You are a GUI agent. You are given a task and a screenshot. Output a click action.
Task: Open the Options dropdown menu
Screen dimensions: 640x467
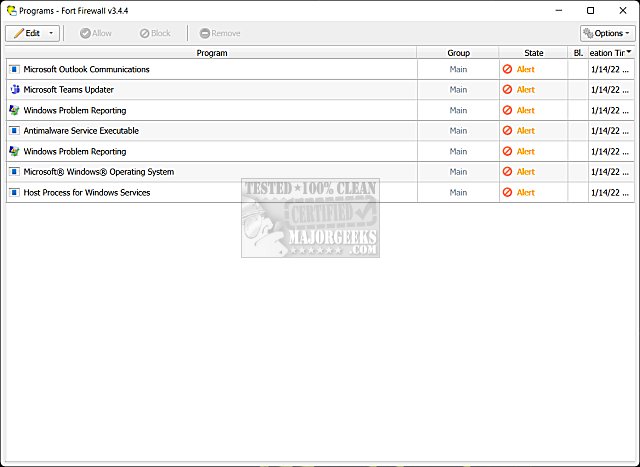(x=607, y=33)
